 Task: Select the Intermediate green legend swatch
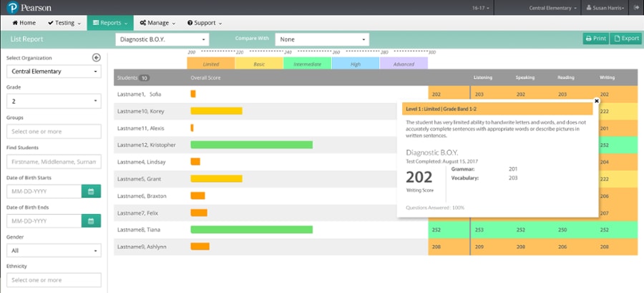307,64
